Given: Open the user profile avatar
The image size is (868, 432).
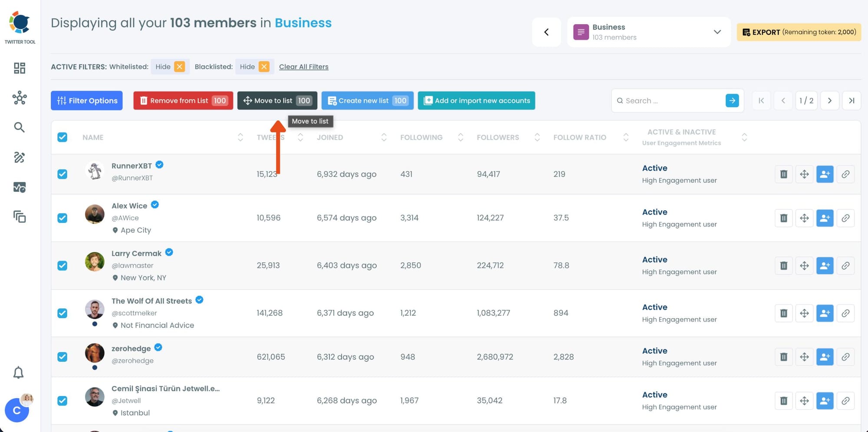Looking at the screenshot, I should [x=17, y=410].
